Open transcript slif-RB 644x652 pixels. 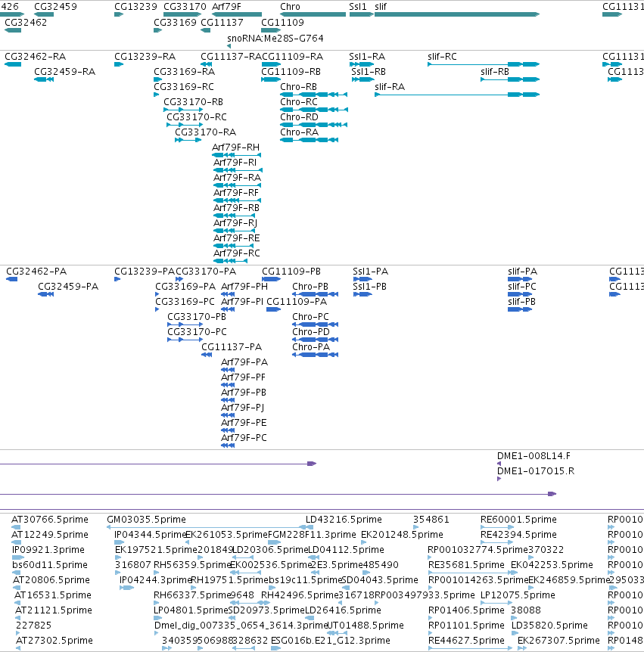[x=495, y=72]
